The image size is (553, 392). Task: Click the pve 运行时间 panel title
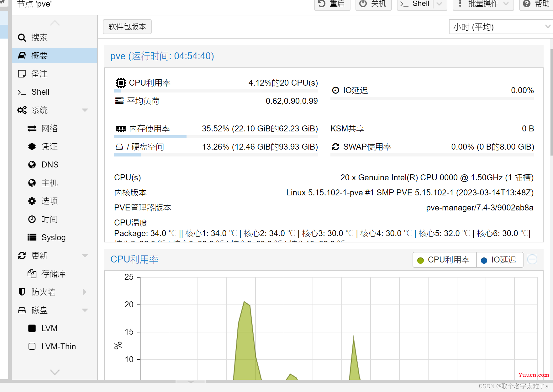162,56
